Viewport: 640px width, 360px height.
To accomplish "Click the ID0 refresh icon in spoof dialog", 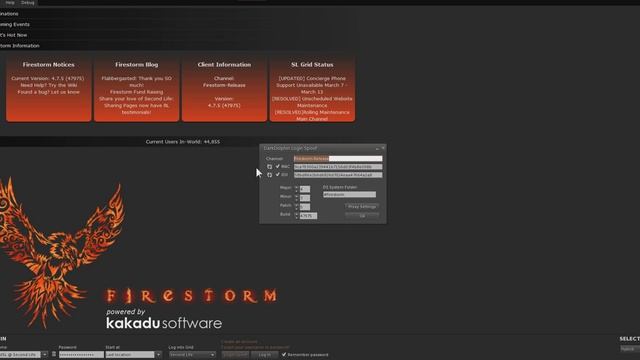I will (x=269, y=175).
